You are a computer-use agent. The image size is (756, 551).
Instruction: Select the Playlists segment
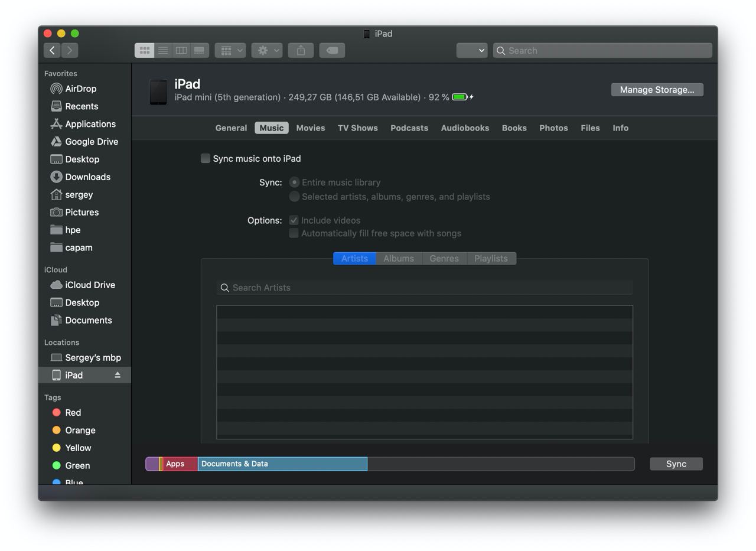[491, 259]
